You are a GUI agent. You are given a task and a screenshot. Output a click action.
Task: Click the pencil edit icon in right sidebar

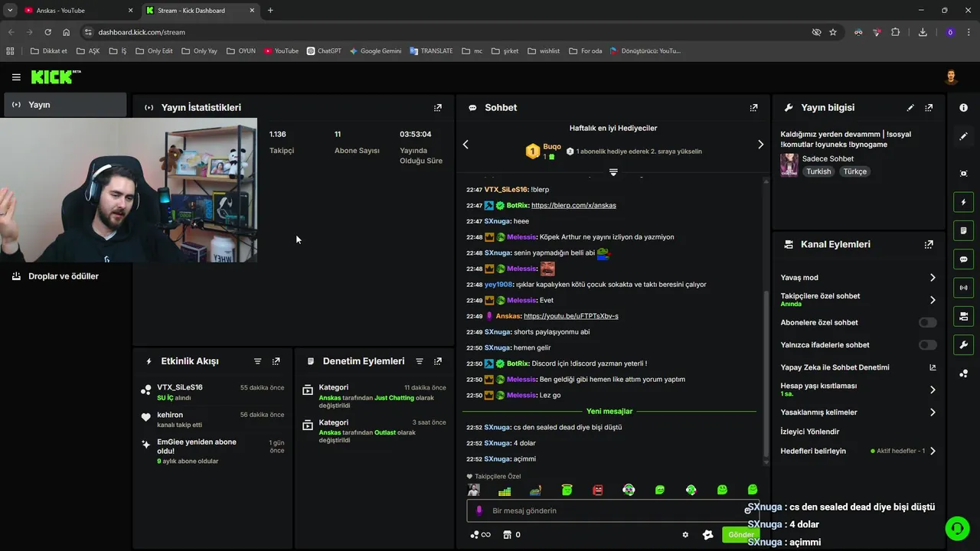[x=963, y=136]
